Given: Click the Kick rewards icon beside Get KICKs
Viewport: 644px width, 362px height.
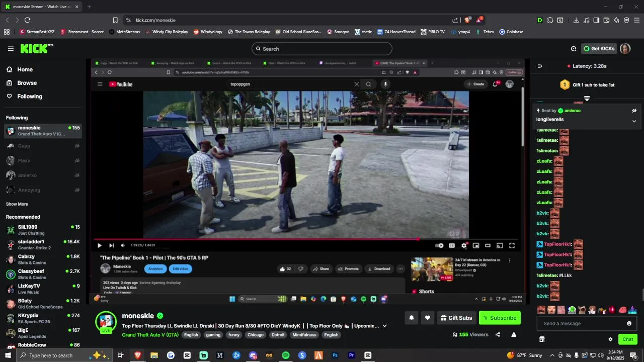Looking at the screenshot, I should click(x=574, y=49).
